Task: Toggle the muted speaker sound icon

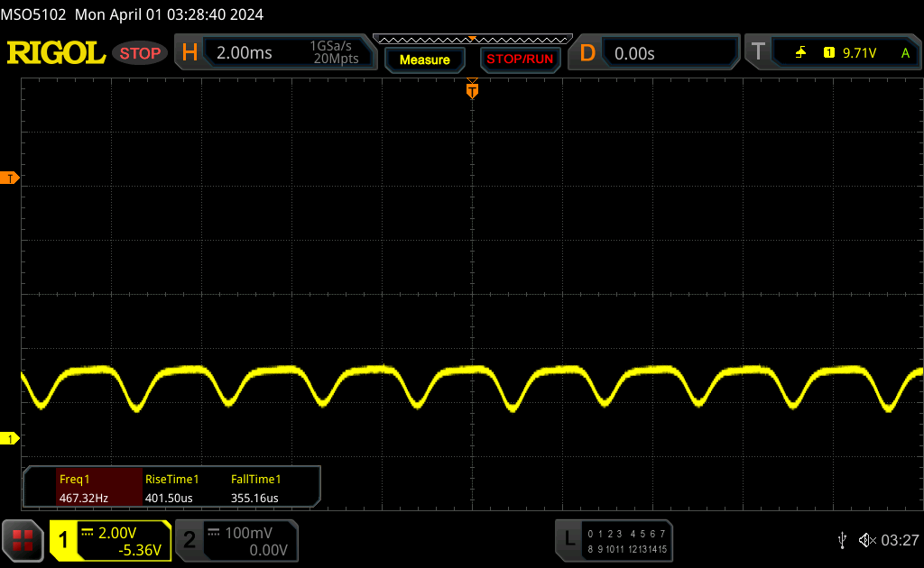Action: [867, 540]
